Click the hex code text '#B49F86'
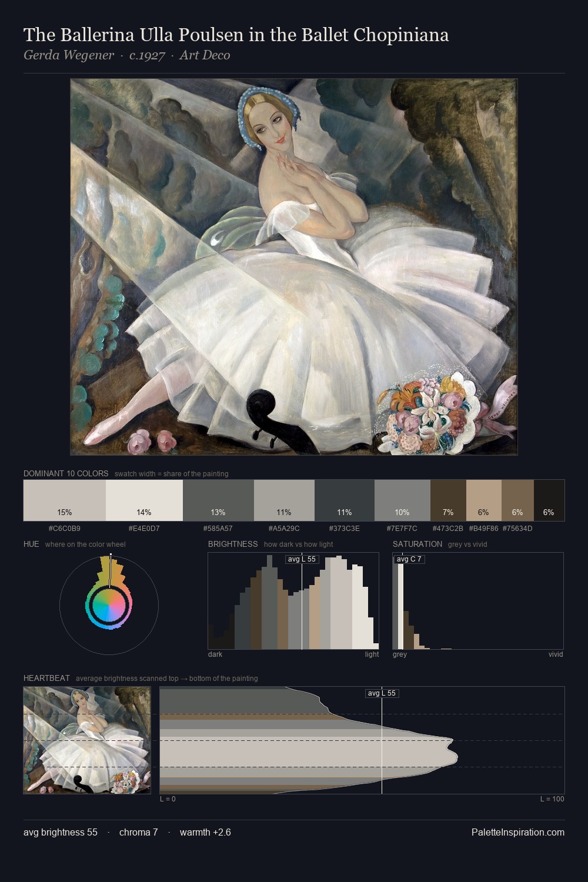588x882 pixels. tap(484, 528)
